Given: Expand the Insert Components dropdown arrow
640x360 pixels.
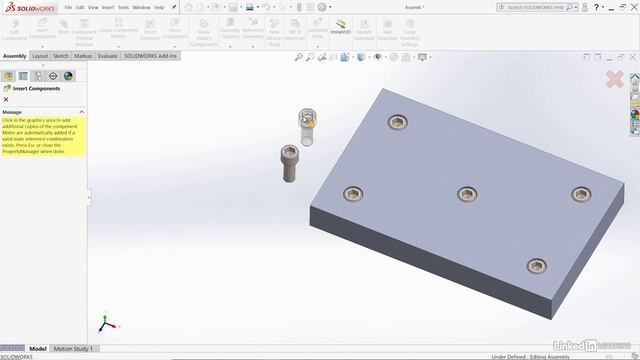Looking at the screenshot, I should click(x=42, y=47).
